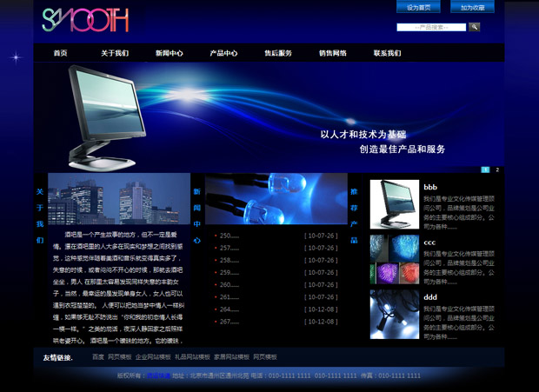Click the 设为首页 button

click(418, 7)
